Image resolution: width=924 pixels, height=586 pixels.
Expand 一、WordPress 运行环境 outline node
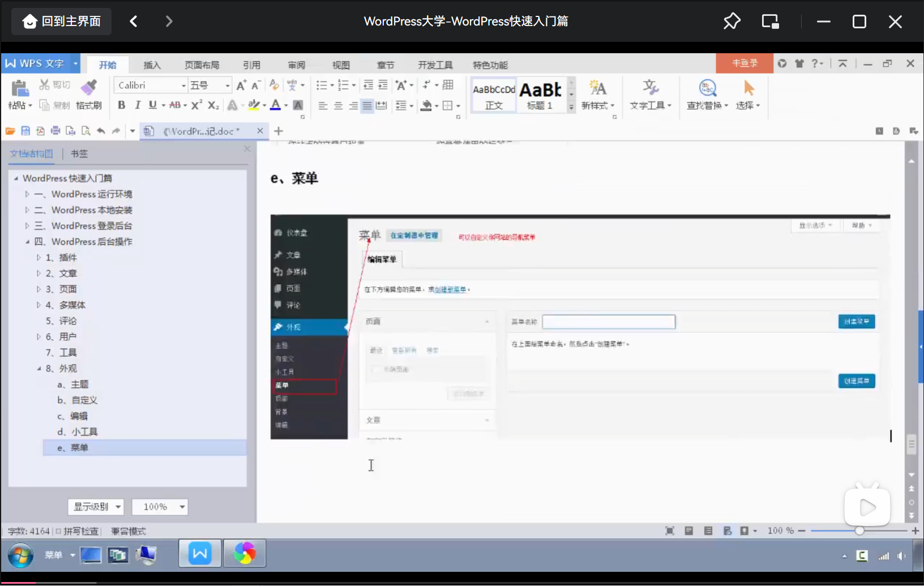pyautogui.click(x=27, y=194)
